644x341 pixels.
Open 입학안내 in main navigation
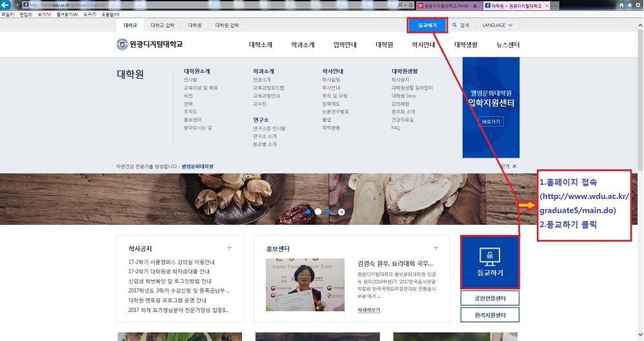tap(345, 45)
